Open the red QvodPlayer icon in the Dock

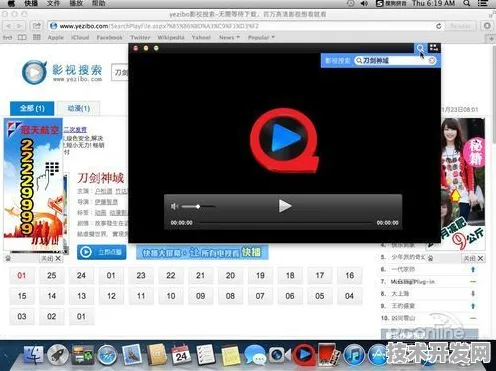[304, 355]
